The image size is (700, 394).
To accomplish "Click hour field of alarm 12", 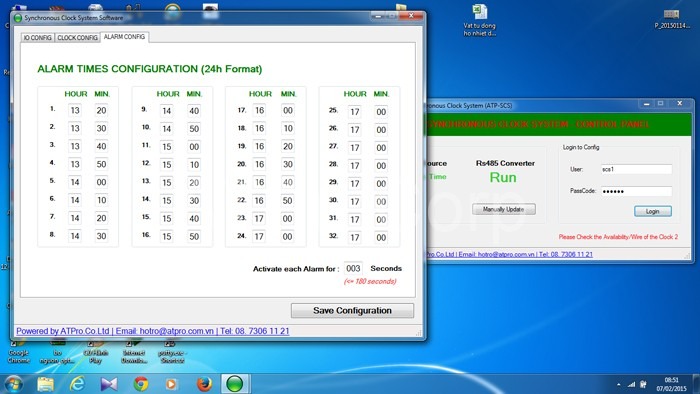I will (x=167, y=165).
